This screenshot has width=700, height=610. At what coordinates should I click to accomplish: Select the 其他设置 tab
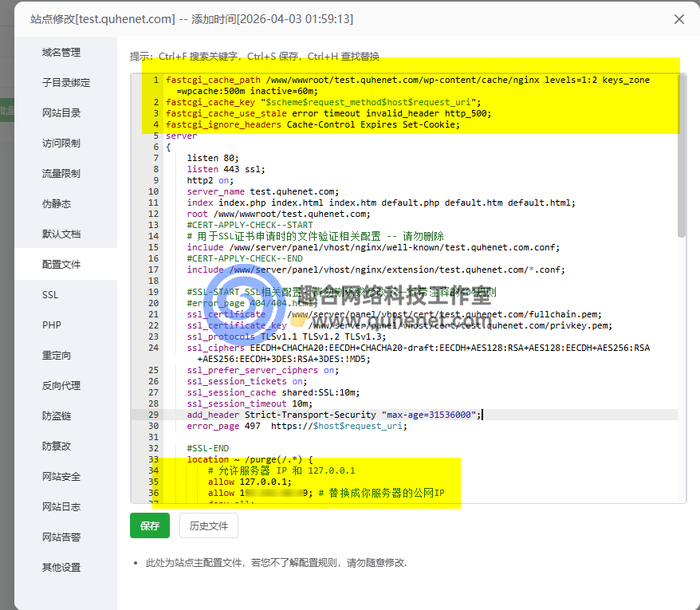(61, 568)
